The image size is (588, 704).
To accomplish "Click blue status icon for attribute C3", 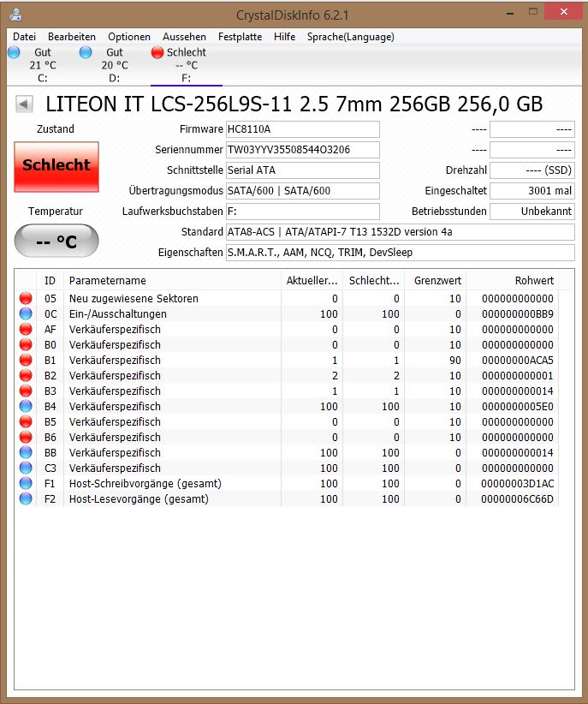I will pyautogui.click(x=26, y=468).
